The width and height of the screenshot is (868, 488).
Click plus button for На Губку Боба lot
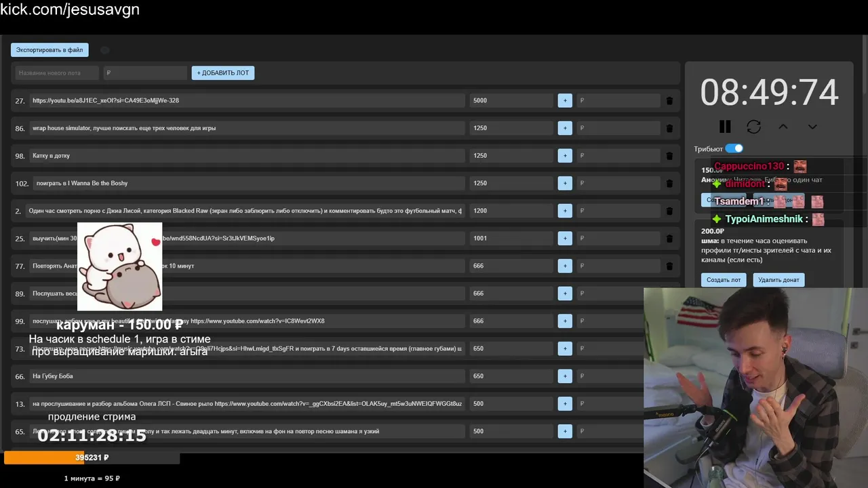[x=565, y=376]
